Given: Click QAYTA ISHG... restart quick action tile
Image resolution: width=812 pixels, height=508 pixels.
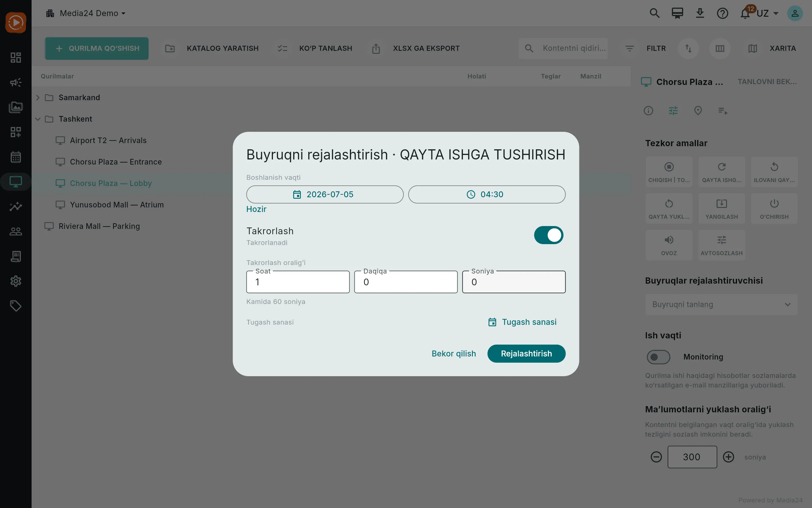Looking at the screenshot, I should pyautogui.click(x=722, y=172).
